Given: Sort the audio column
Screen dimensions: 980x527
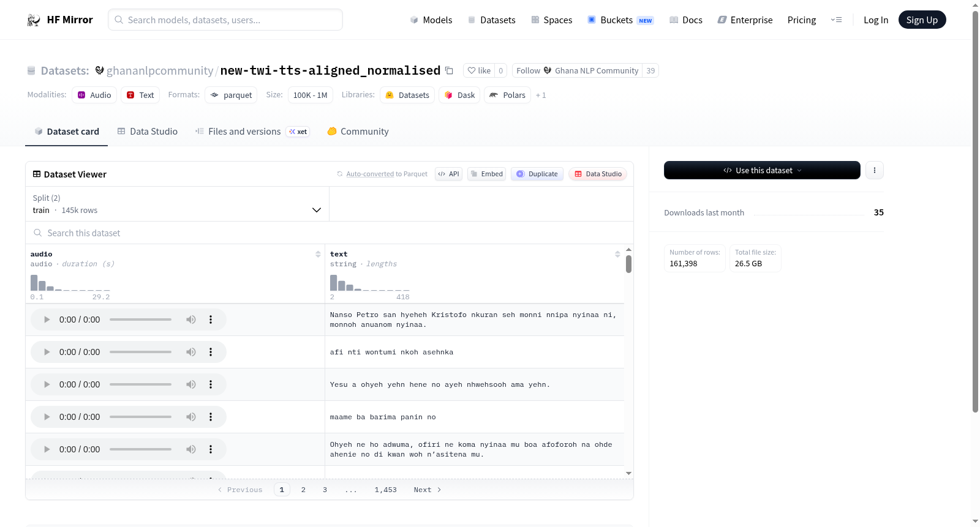Looking at the screenshot, I should pyautogui.click(x=318, y=254).
